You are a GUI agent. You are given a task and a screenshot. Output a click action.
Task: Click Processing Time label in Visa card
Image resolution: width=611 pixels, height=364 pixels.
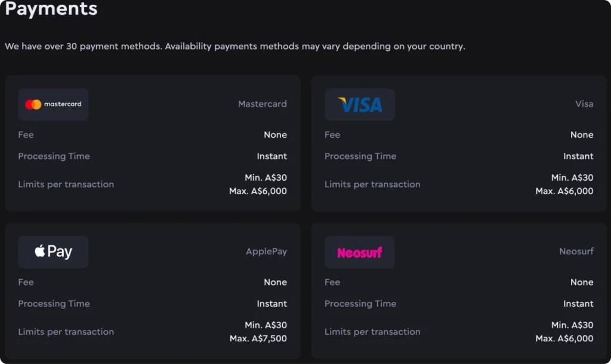(360, 156)
